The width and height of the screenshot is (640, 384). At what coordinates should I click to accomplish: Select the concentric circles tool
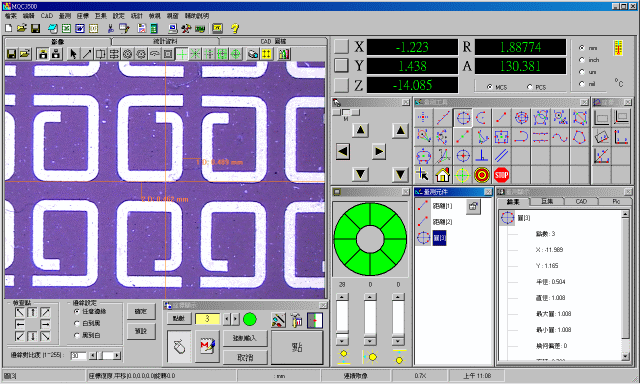point(521,118)
